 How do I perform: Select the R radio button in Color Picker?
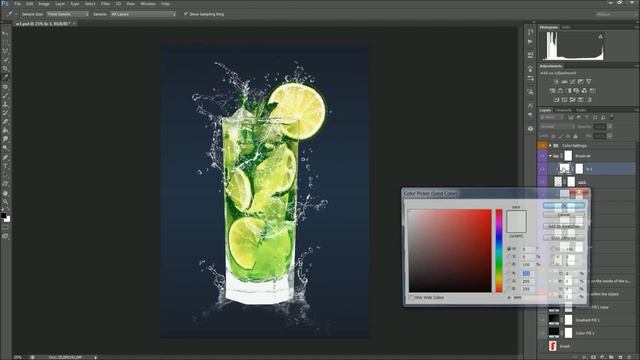point(509,273)
